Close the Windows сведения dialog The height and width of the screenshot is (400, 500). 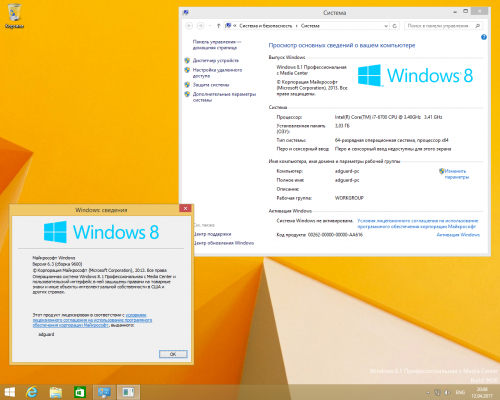185,208
